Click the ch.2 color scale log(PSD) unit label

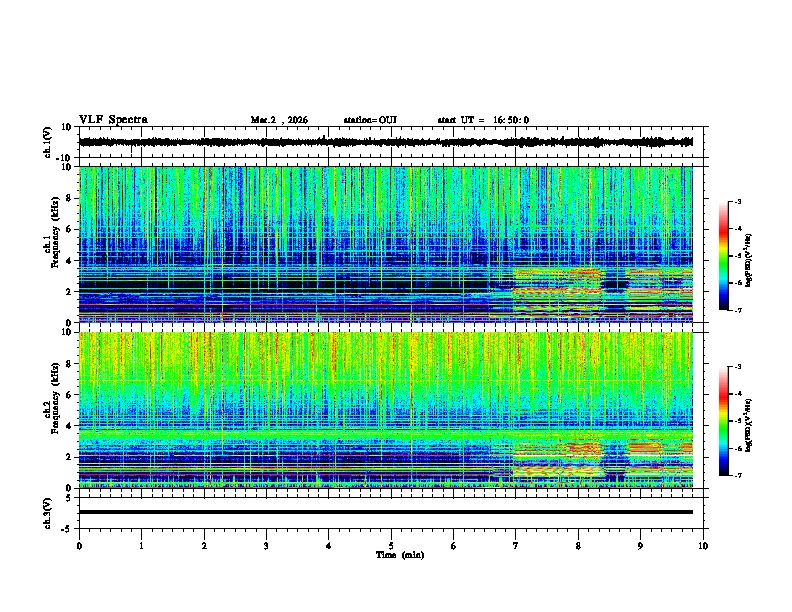point(749,425)
